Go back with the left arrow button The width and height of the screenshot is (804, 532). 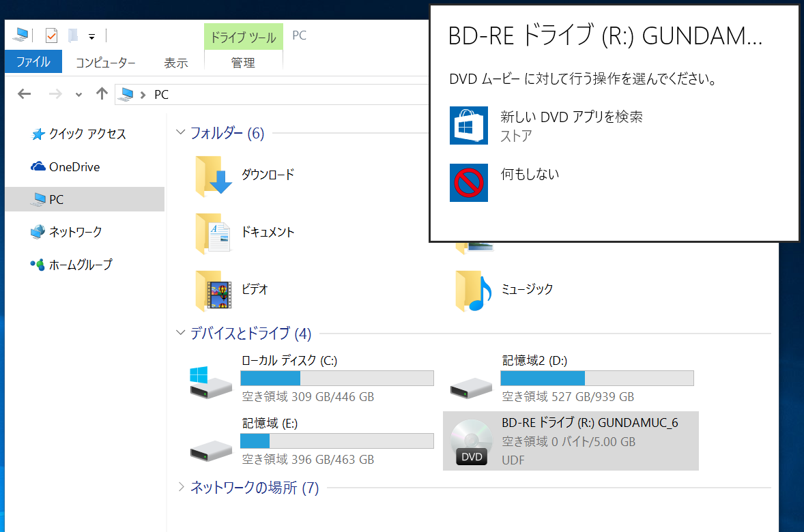pos(24,94)
